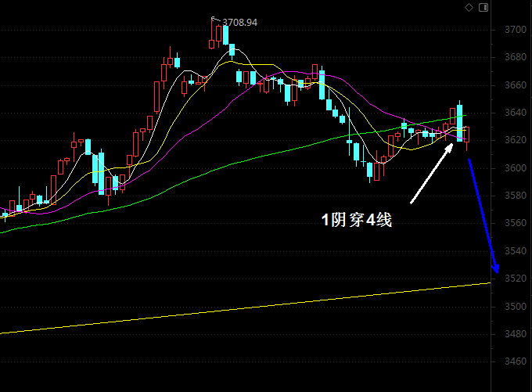Click the 3480 price axis label
Image resolution: width=532 pixels, height=392 pixels.
coord(516,333)
